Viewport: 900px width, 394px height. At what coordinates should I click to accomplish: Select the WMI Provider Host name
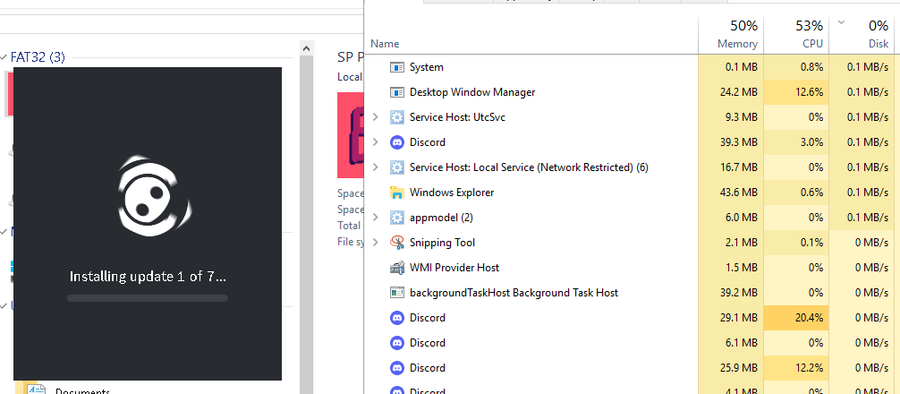pyautogui.click(x=455, y=268)
